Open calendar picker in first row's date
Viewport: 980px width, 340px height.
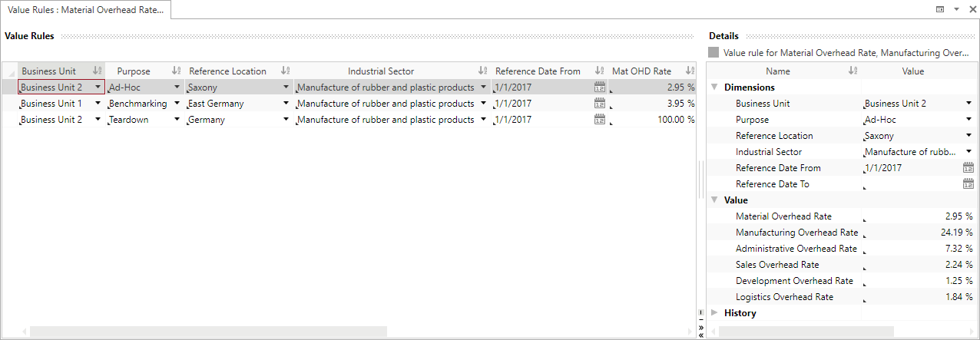600,87
